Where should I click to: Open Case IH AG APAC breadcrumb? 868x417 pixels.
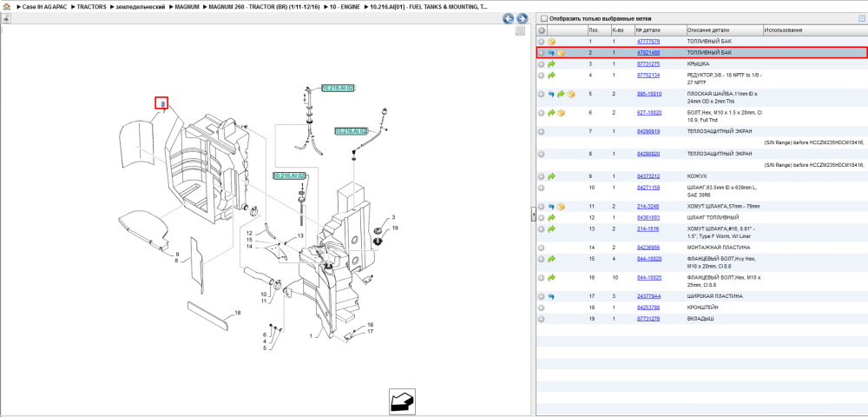44,7
